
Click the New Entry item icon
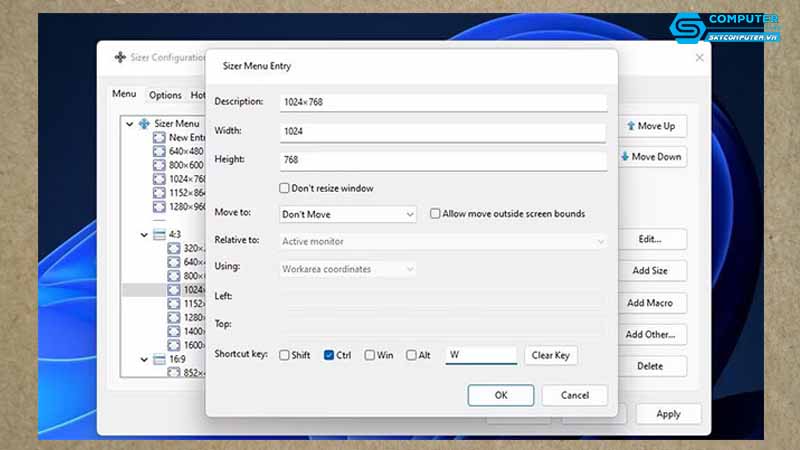160,137
